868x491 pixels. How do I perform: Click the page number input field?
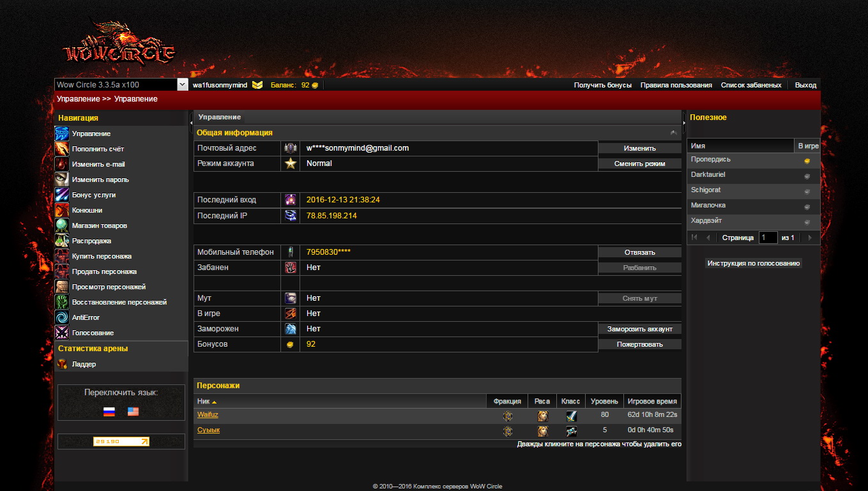point(768,238)
